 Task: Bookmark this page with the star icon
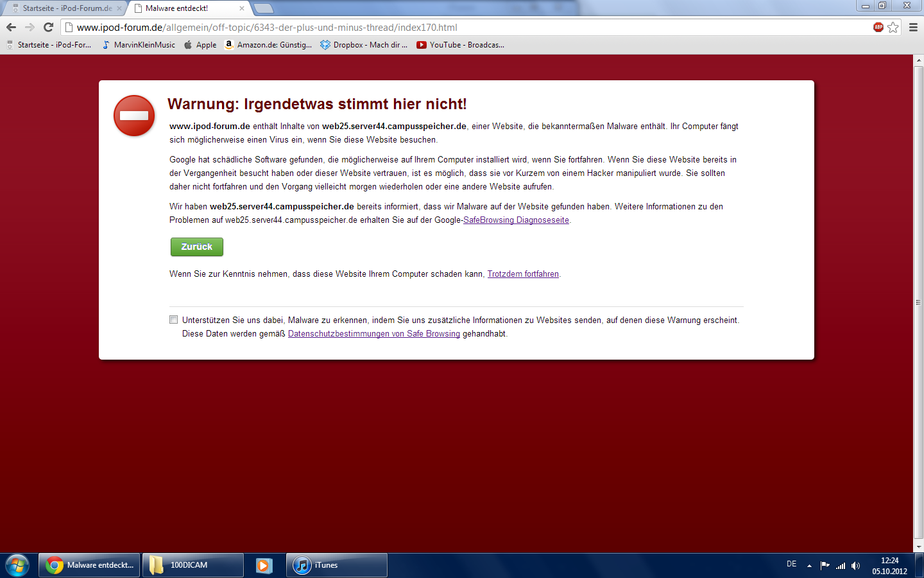coord(893,27)
